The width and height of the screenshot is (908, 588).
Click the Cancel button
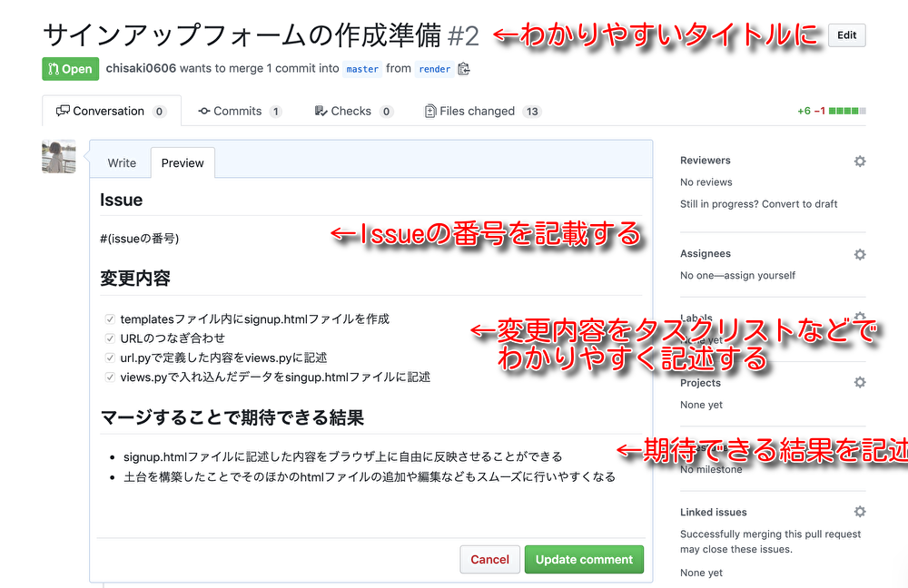[x=490, y=560]
